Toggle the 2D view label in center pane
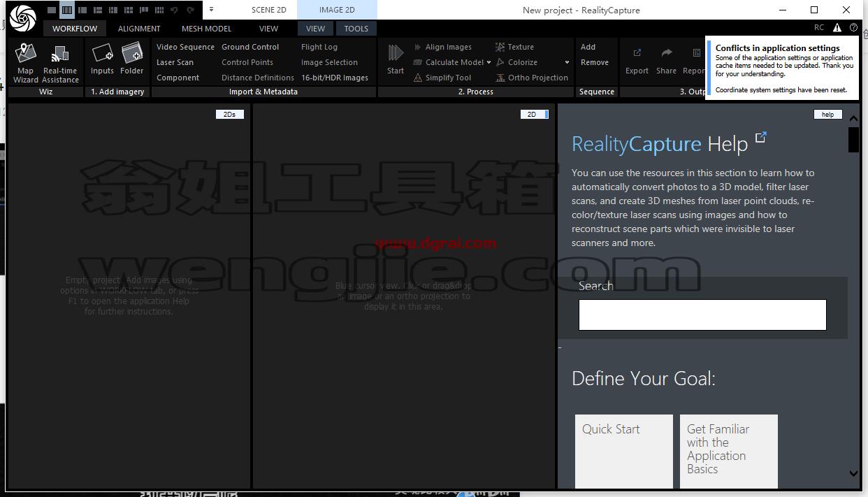This screenshot has width=868, height=497. [532, 115]
